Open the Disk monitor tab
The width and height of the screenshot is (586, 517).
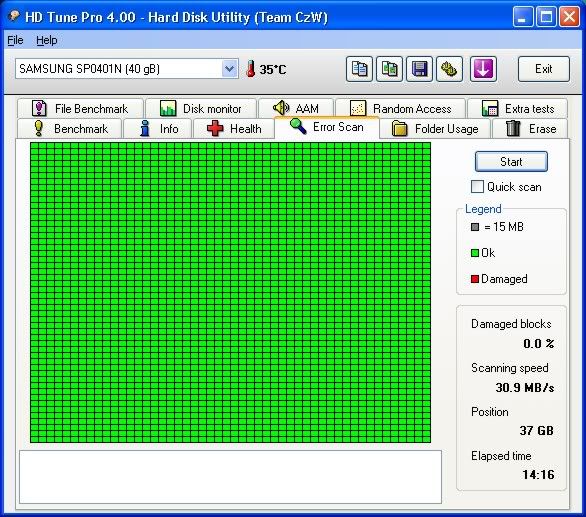(201, 109)
